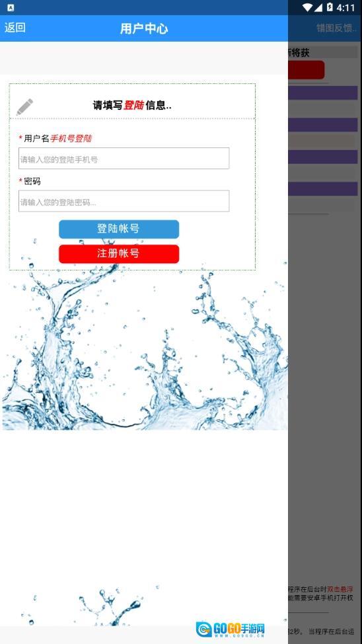Click the dark red button behind the overlay
Viewport: 362px width, 644px height.
307,70
